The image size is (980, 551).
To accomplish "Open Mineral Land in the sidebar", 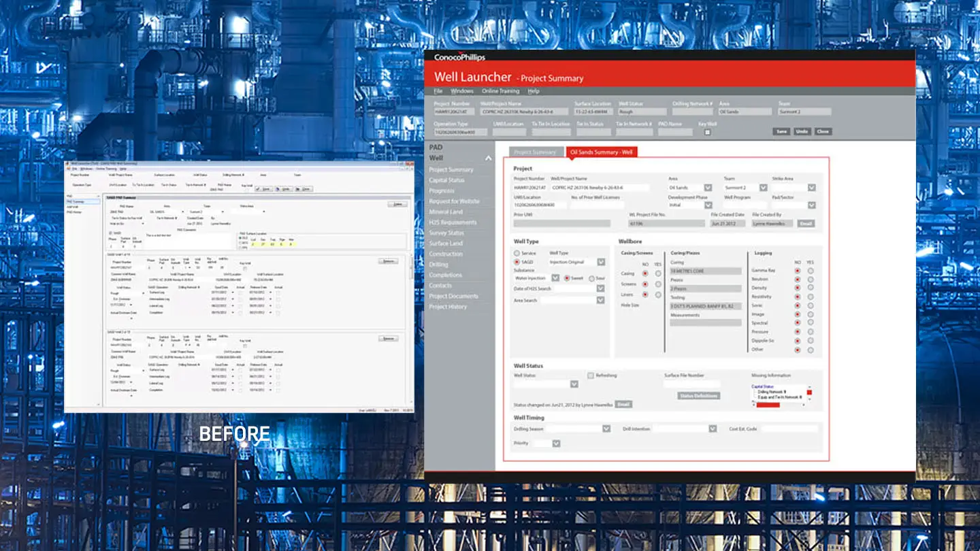I will point(446,212).
